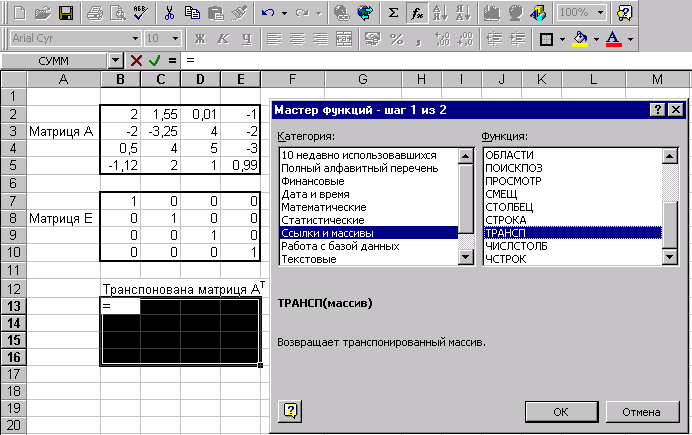Sort ascending with A-Z icon
692x435 pixels.
point(440,13)
